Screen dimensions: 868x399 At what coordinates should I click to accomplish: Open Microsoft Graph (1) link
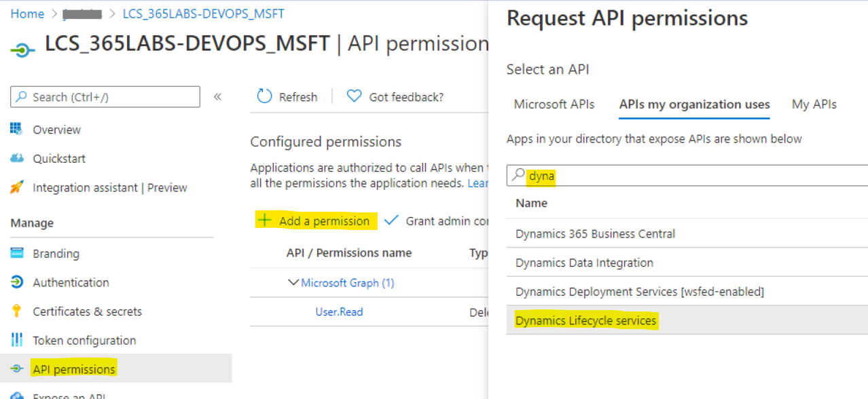(x=347, y=283)
